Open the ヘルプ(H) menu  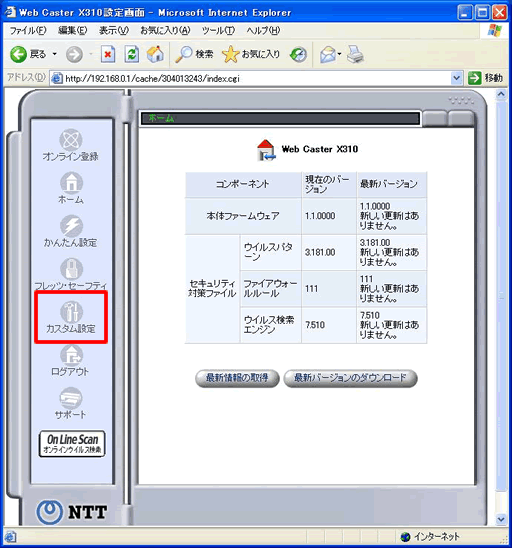click(x=264, y=31)
